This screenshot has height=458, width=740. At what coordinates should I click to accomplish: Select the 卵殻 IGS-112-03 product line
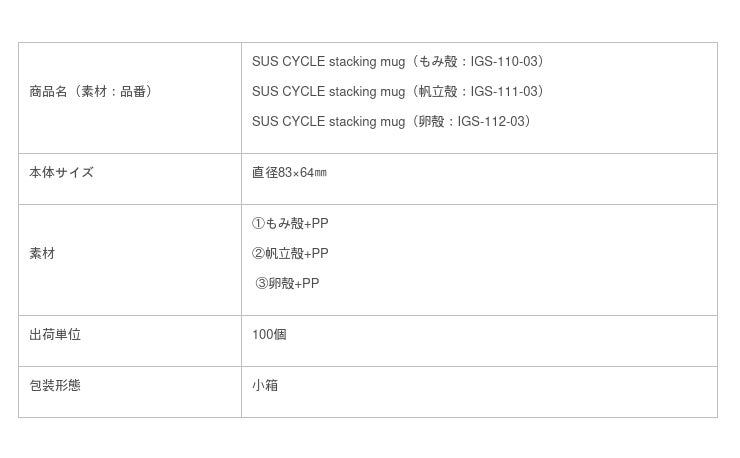coord(392,122)
